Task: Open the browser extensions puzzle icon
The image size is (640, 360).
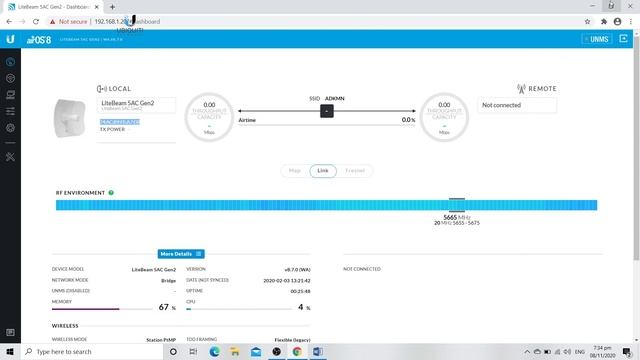Action: click(604, 22)
